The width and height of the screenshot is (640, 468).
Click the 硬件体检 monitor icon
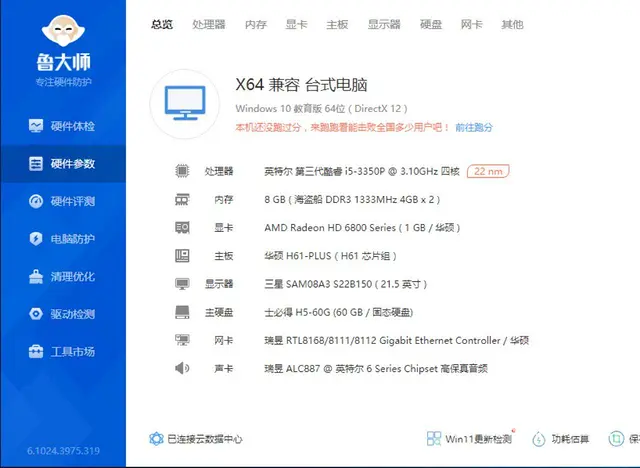tap(36, 126)
